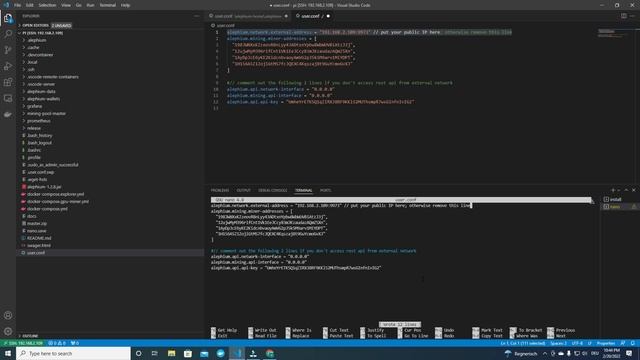Open the Explorer view in activity bar
Screen dimensions: 640x360
(8, 18)
